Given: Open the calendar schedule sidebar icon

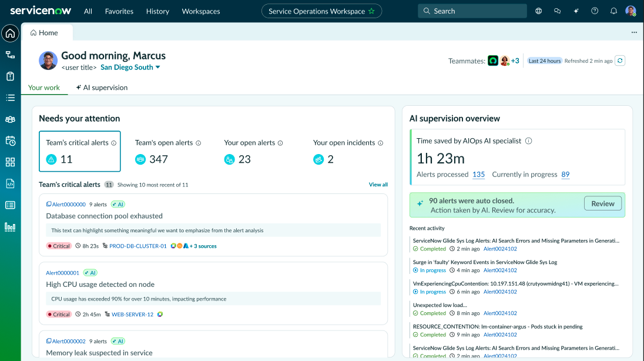Looking at the screenshot, I should click(x=10, y=141).
